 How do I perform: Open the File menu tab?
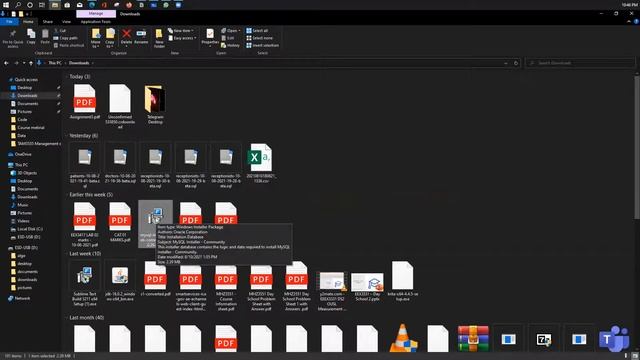pos(9,22)
